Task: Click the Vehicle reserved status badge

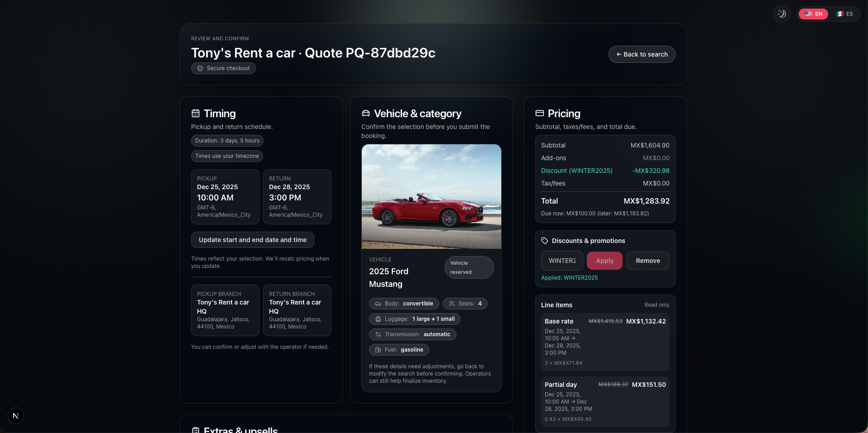Action: [x=469, y=267]
